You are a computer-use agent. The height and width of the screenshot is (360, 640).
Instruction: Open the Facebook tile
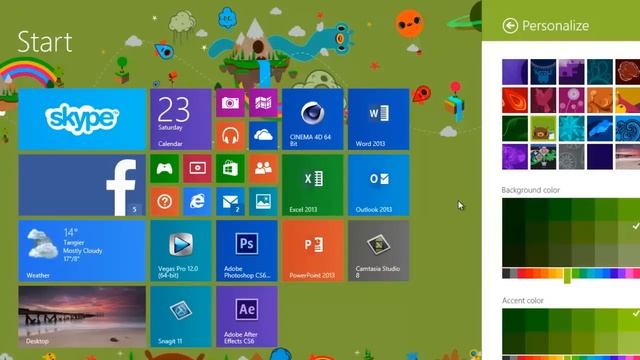(x=82, y=185)
